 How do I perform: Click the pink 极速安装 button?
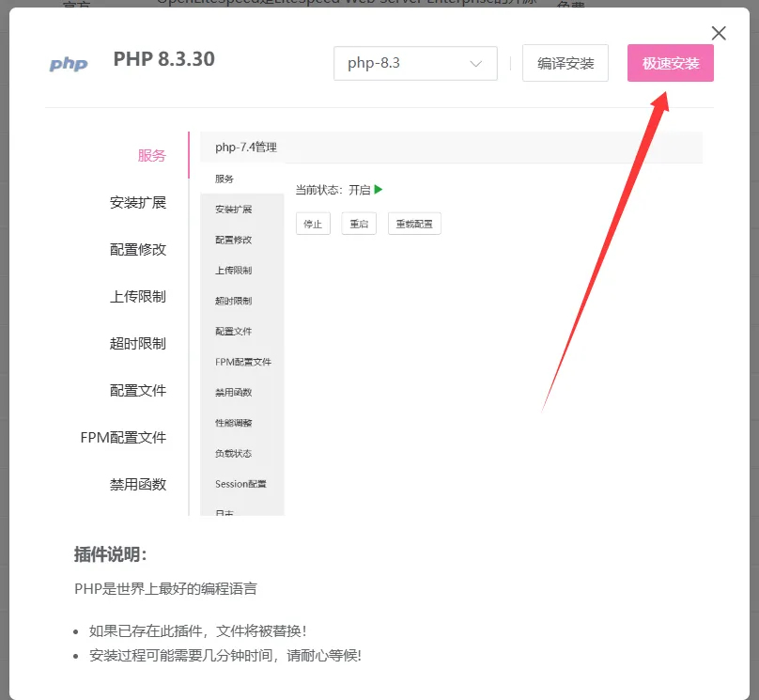[671, 63]
